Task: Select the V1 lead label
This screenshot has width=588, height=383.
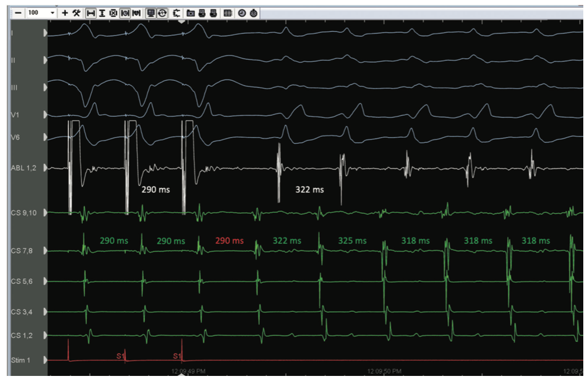Action: 16,115
